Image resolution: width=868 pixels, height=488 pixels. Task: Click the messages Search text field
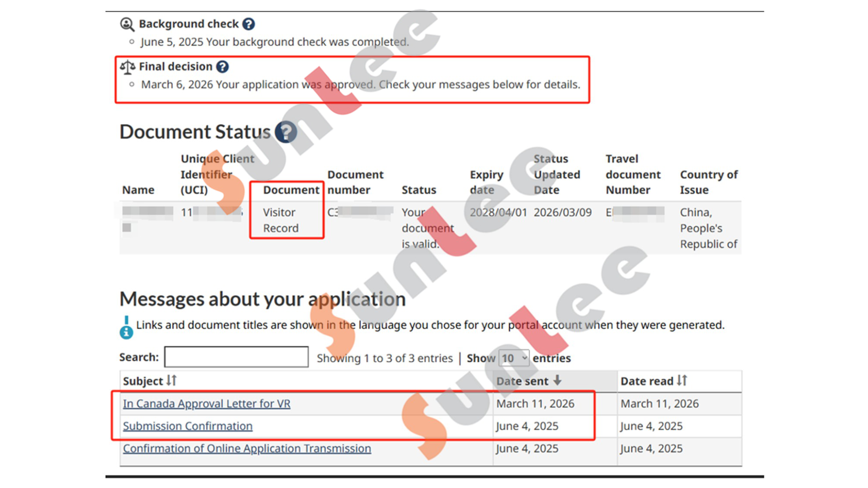coord(236,357)
